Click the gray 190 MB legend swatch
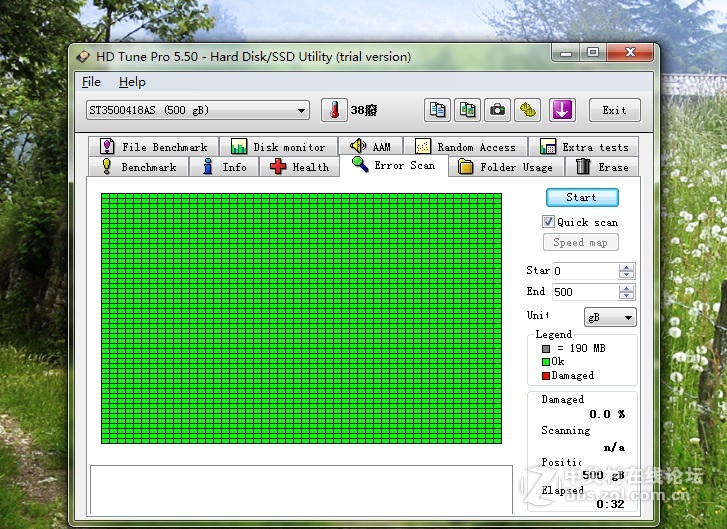 [x=546, y=349]
